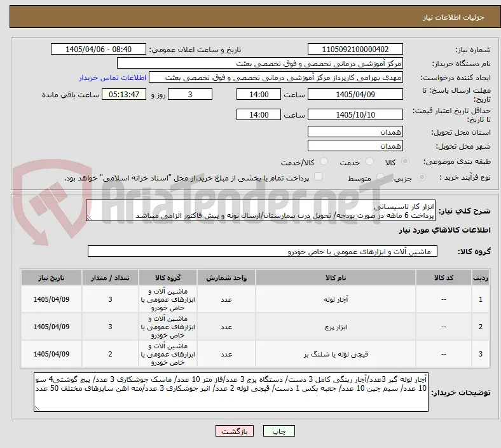Image resolution: width=501 pixels, height=448 pixels.
Task: Click the requester field مهدی بهرامی
Action: pyautogui.click(x=276, y=78)
